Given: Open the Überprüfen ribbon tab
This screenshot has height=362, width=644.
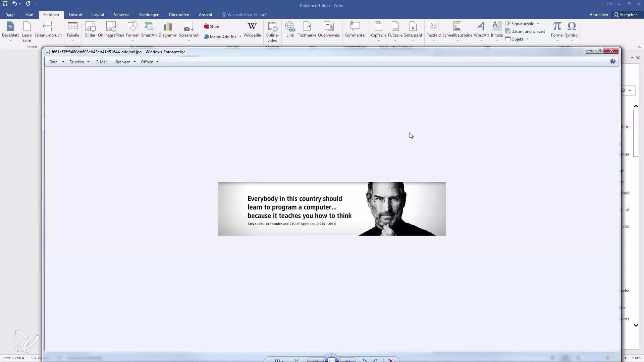Looking at the screenshot, I should [x=179, y=15].
